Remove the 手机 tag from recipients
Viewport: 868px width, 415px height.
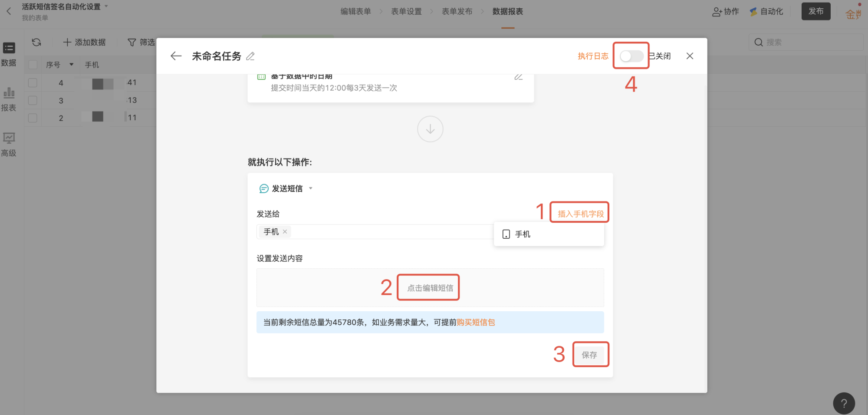click(x=285, y=232)
